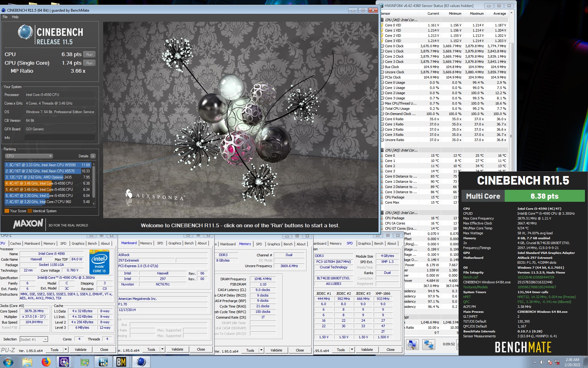Open the volume speaker tray icon
588x368 pixels.
542,362
